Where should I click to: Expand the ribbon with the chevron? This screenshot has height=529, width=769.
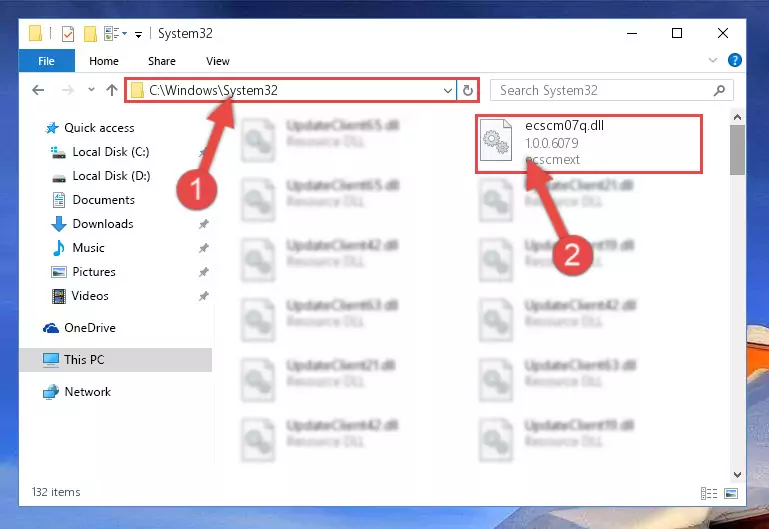tap(713, 60)
